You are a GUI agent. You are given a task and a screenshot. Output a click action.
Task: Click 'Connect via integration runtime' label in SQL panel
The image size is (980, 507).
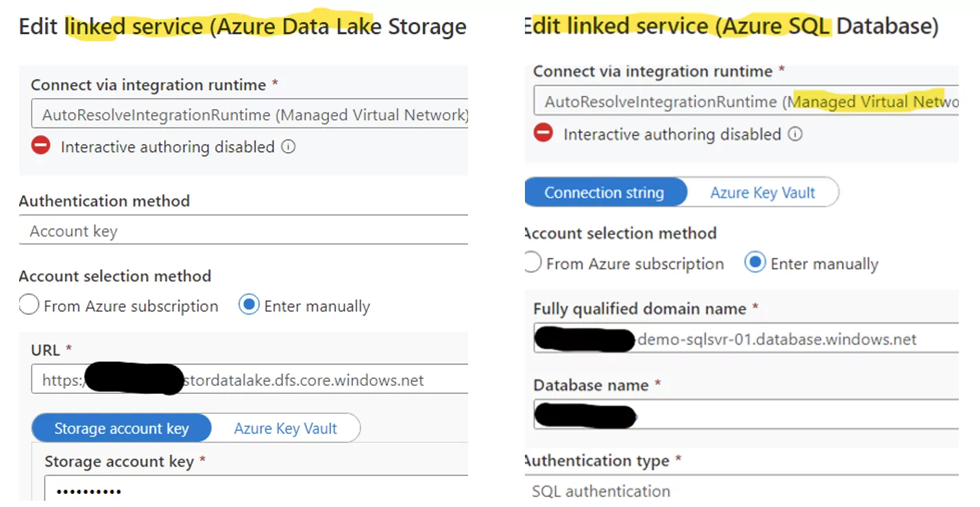click(x=653, y=71)
